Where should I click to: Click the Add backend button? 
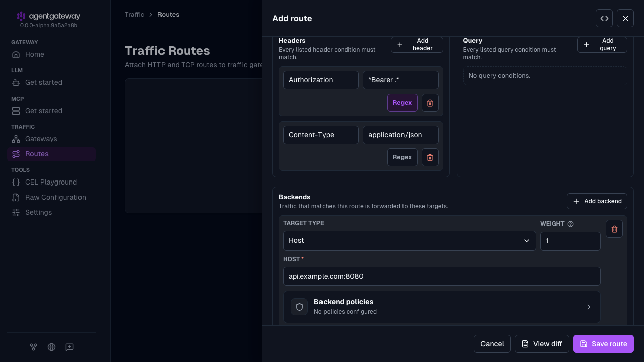coord(597,201)
